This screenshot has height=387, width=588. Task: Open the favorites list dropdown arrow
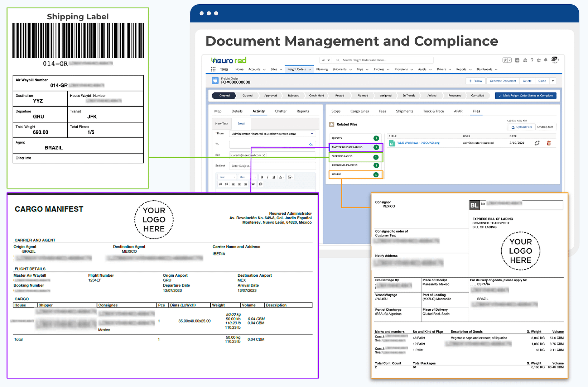[510, 60]
